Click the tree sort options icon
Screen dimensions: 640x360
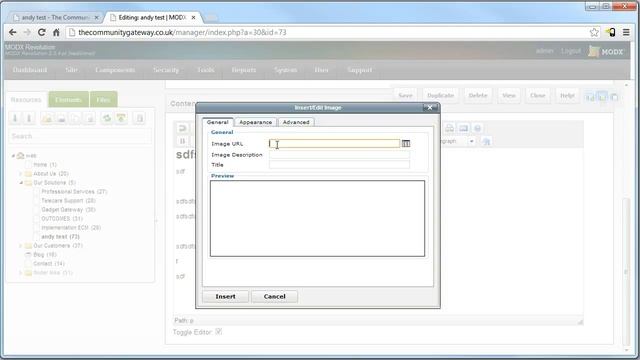(x=121, y=118)
